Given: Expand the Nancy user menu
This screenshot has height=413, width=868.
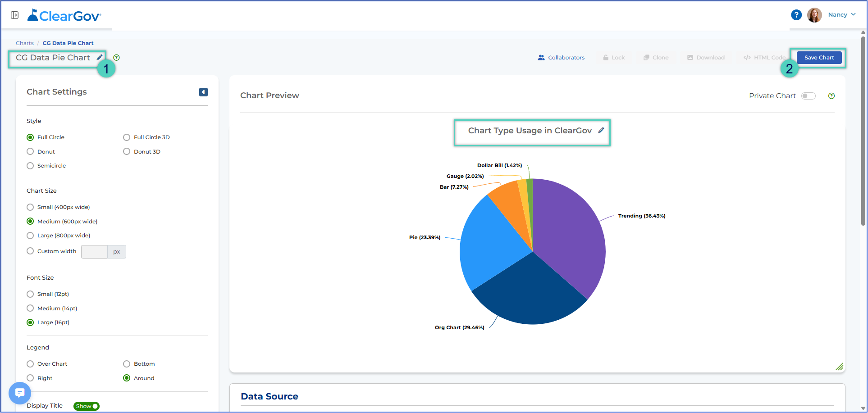Looking at the screenshot, I should pyautogui.click(x=842, y=15).
